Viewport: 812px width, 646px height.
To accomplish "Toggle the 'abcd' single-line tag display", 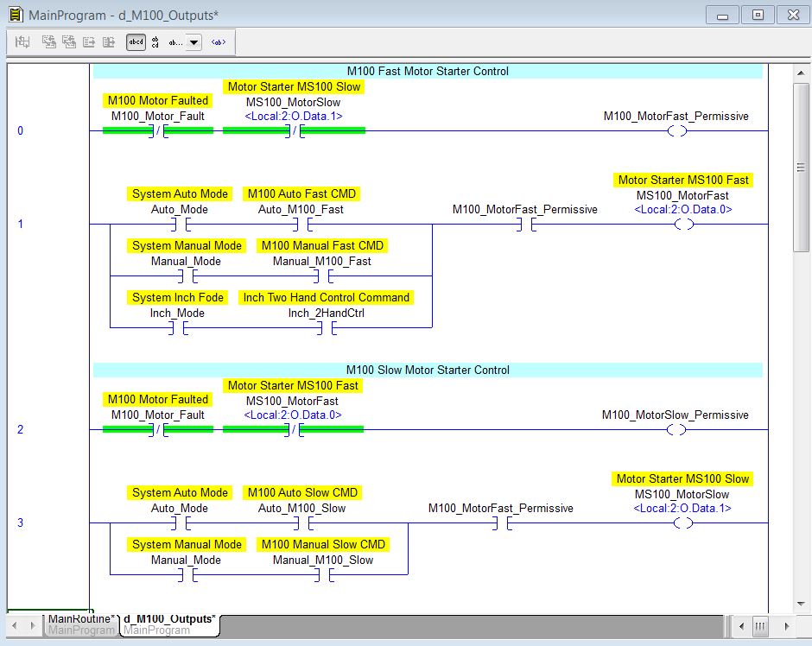I will pos(136,42).
